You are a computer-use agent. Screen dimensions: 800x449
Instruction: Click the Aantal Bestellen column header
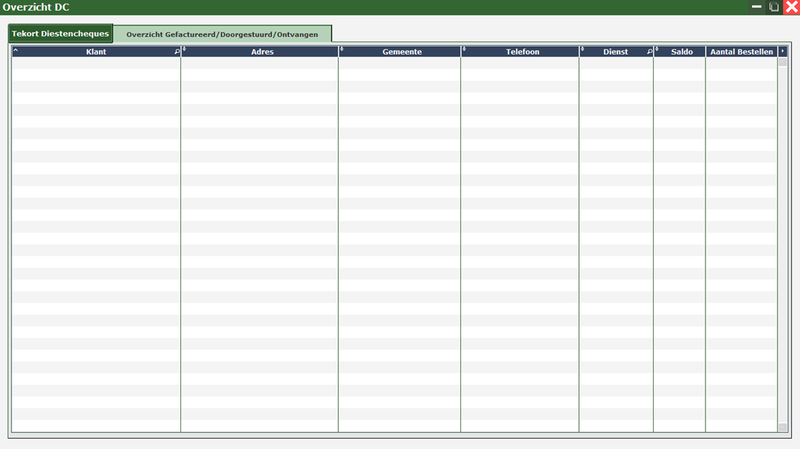pos(741,51)
